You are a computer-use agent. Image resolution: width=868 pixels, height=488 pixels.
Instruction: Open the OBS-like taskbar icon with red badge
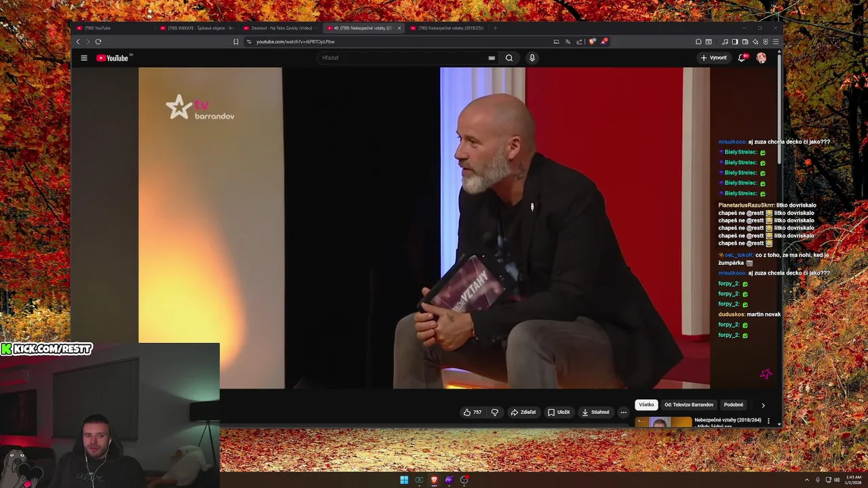coord(465,480)
